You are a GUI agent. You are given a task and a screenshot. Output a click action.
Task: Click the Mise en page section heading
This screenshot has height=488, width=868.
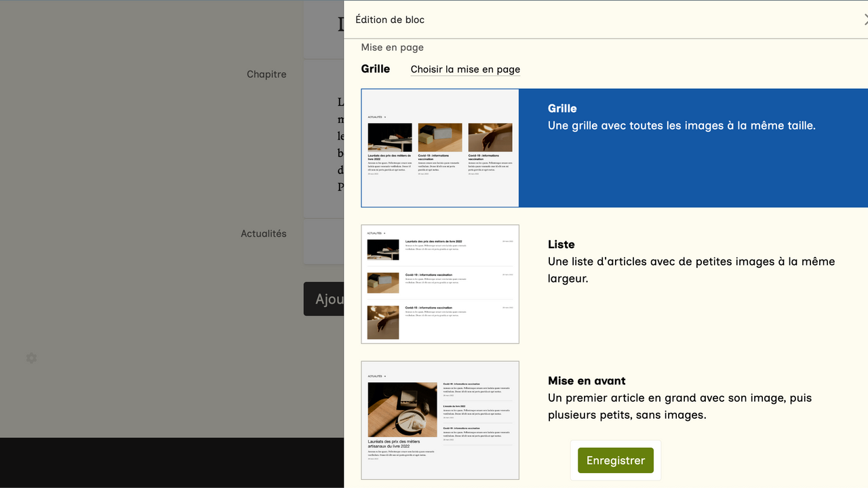392,47
